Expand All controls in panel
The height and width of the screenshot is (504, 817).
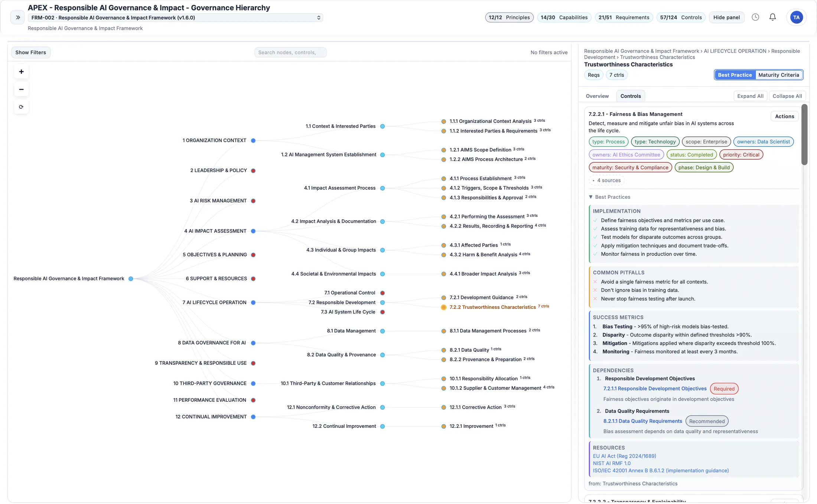coord(750,96)
